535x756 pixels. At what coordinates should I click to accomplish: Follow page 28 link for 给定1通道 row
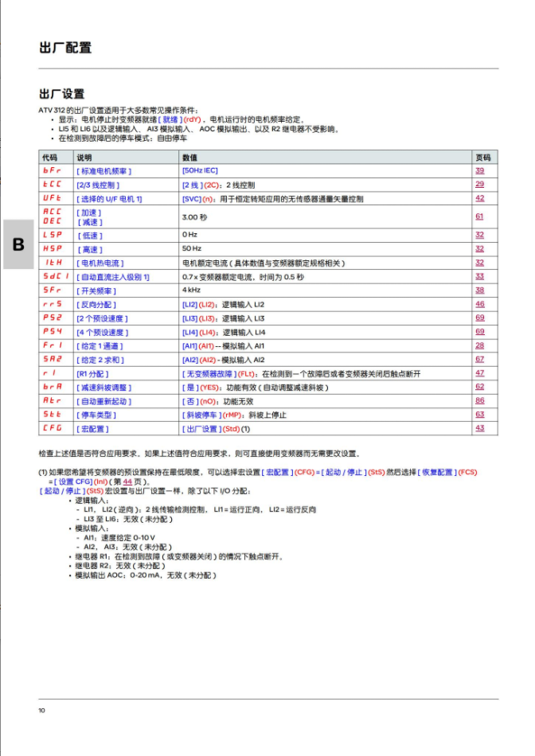479,345
